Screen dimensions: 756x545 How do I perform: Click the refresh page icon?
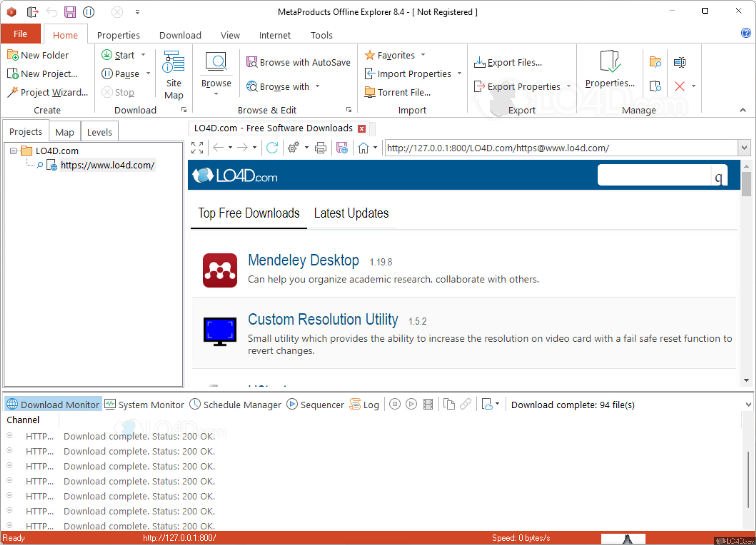pos(272,148)
